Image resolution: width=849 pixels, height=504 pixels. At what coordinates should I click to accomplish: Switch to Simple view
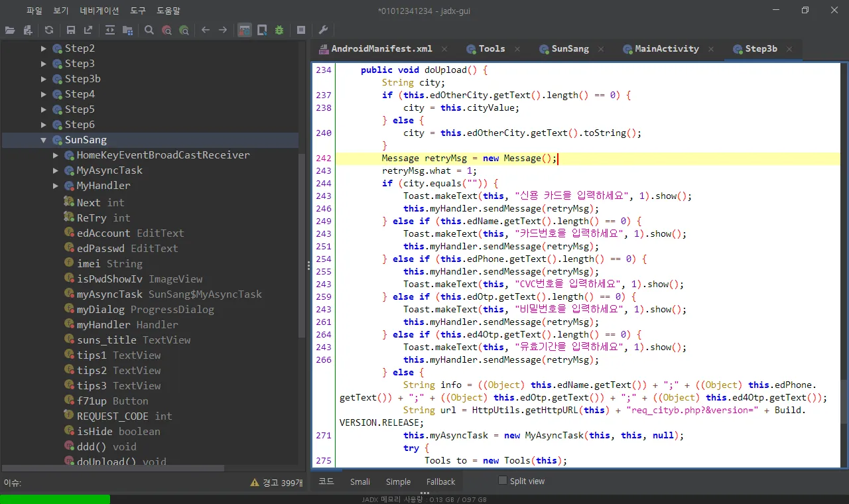(399, 481)
